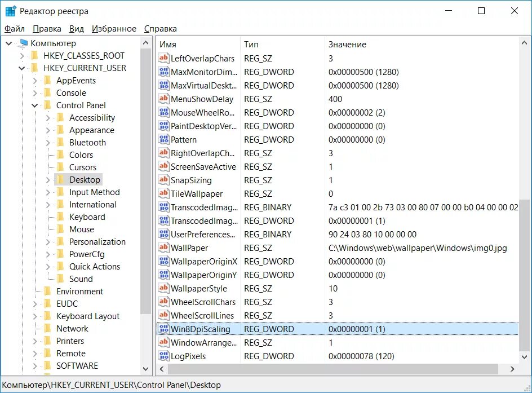Screen dimensions: 532x393
Task: Click the Computer icon in tree
Action: [24, 43]
